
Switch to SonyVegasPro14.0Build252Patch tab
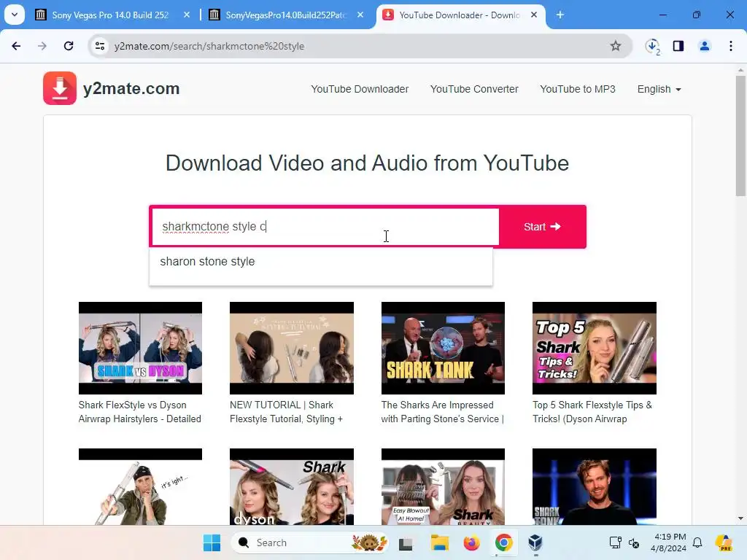(x=286, y=15)
